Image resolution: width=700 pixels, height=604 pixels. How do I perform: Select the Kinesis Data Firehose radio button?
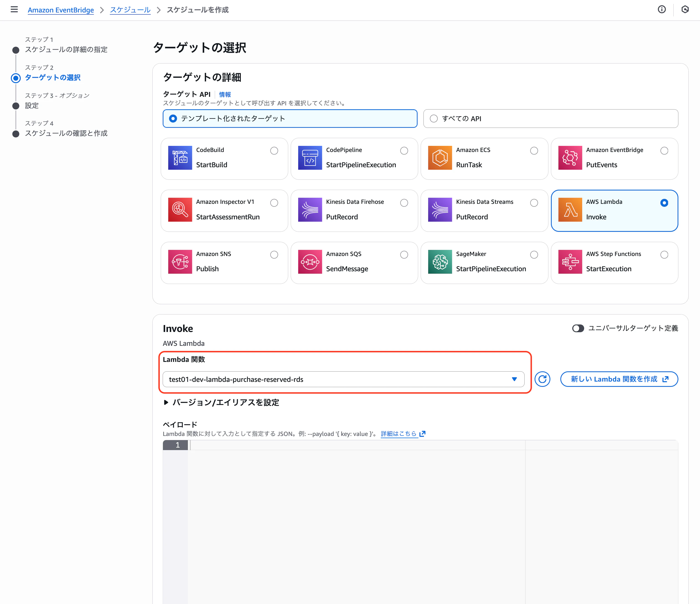click(404, 203)
